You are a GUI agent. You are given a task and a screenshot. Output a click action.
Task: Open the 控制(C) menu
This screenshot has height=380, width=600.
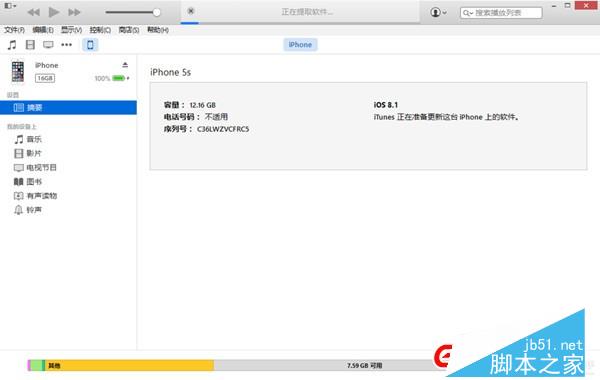click(100, 30)
